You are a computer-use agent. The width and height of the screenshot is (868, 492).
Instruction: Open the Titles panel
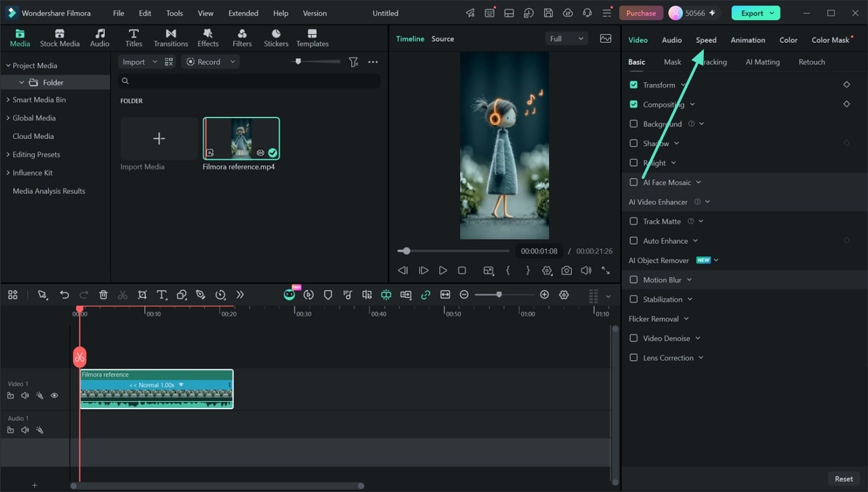[x=134, y=38]
